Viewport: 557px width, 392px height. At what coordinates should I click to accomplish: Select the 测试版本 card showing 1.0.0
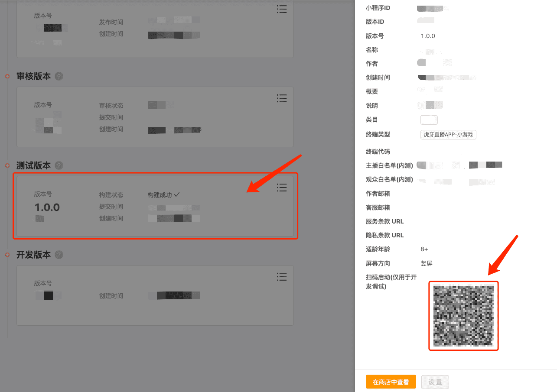pyautogui.click(x=155, y=206)
